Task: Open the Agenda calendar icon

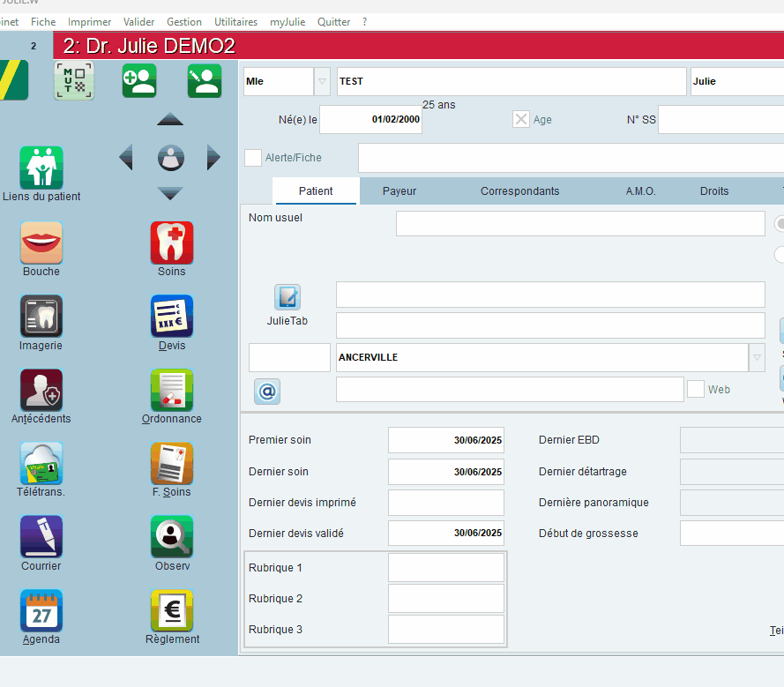Action: click(41, 610)
